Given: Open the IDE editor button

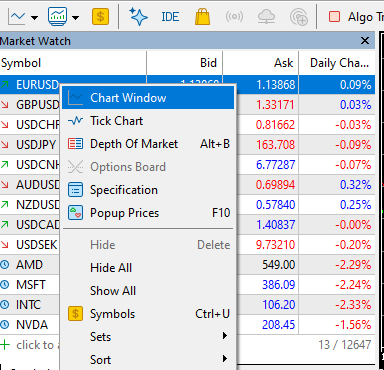Looking at the screenshot, I should (x=170, y=17).
